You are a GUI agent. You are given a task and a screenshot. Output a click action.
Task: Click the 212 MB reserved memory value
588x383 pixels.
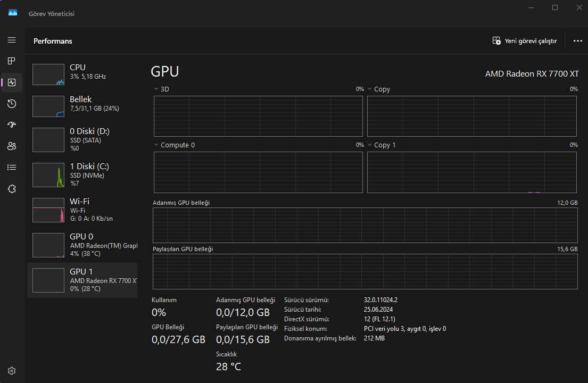(374, 338)
